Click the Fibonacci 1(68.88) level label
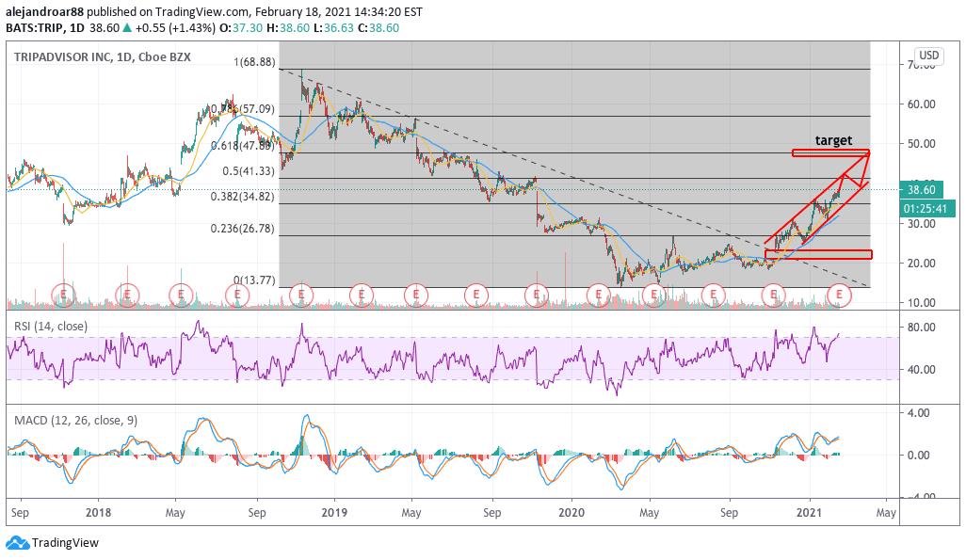Viewport: 966px width, 560px height. (x=254, y=62)
